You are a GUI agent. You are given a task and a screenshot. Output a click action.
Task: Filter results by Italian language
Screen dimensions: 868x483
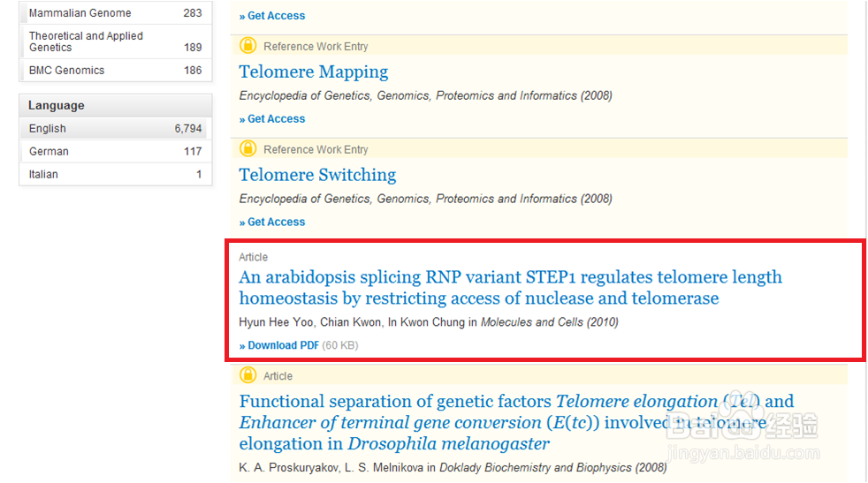point(43,175)
